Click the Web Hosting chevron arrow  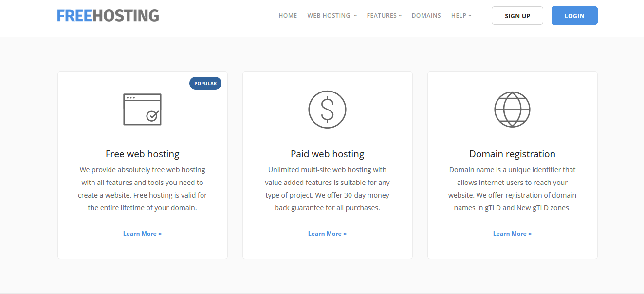pos(355,16)
